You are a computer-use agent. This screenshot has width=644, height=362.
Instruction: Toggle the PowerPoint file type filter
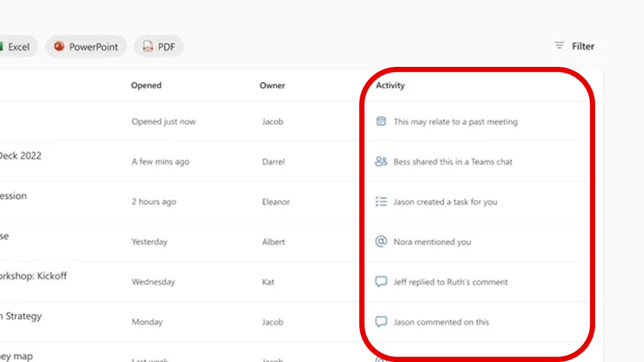pyautogui.click(x=86, y=46)
